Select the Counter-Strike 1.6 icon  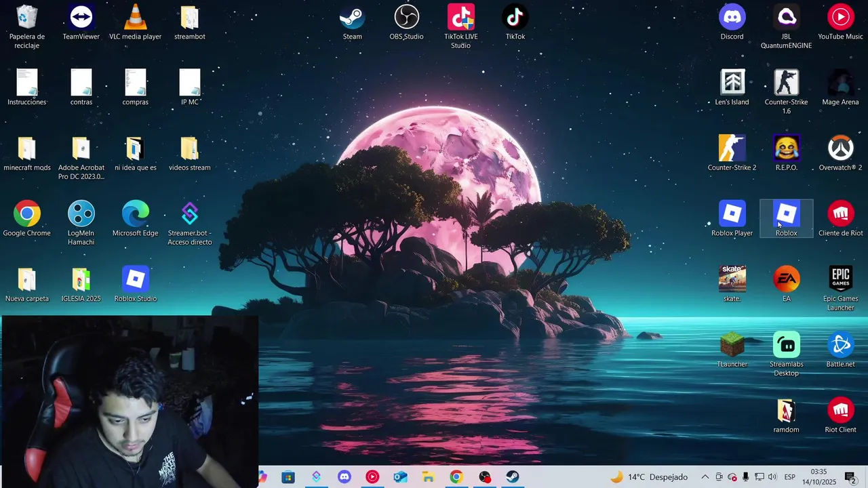click(787, 92)
